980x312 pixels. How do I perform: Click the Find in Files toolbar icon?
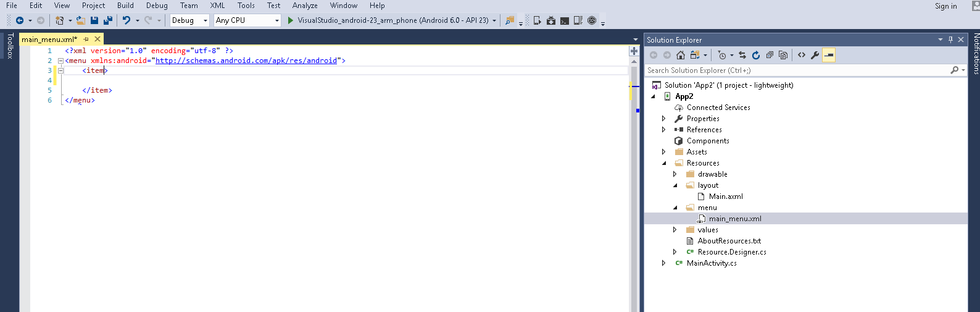click(510, 20)
